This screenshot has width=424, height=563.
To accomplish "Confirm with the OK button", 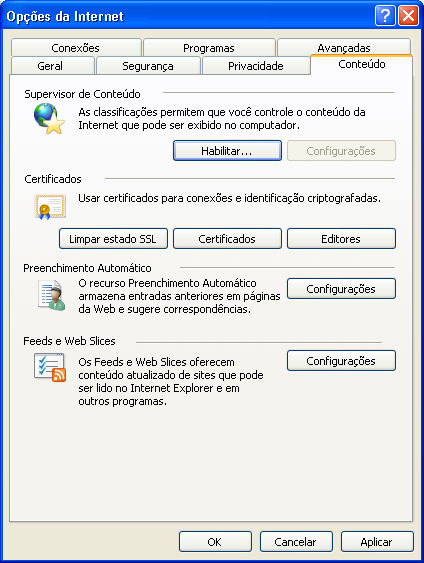I will 215,541.
